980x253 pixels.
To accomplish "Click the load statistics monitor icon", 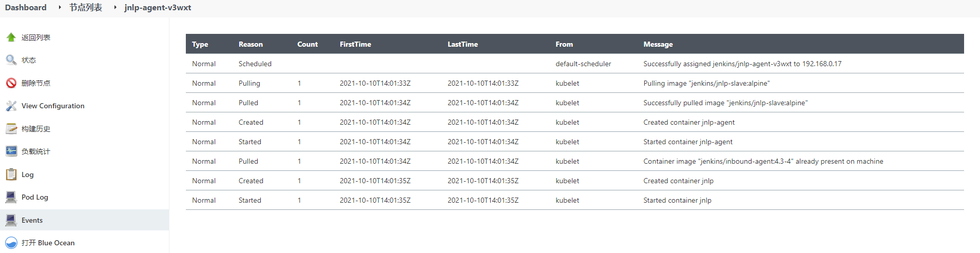I will click(11, 151).
